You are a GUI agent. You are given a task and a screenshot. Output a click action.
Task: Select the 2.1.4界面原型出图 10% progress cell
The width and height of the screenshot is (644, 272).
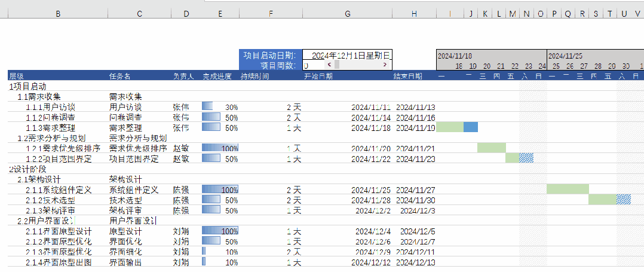click(220, 262)
